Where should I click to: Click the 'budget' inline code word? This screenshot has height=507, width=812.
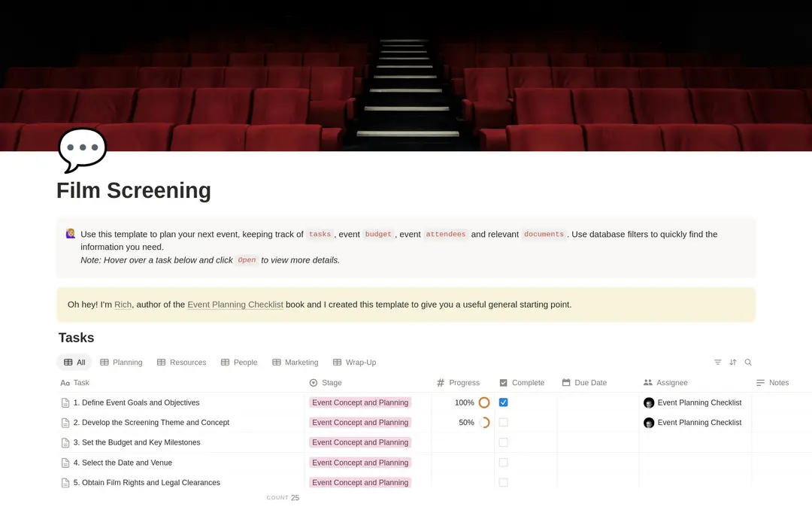(378, 234)
